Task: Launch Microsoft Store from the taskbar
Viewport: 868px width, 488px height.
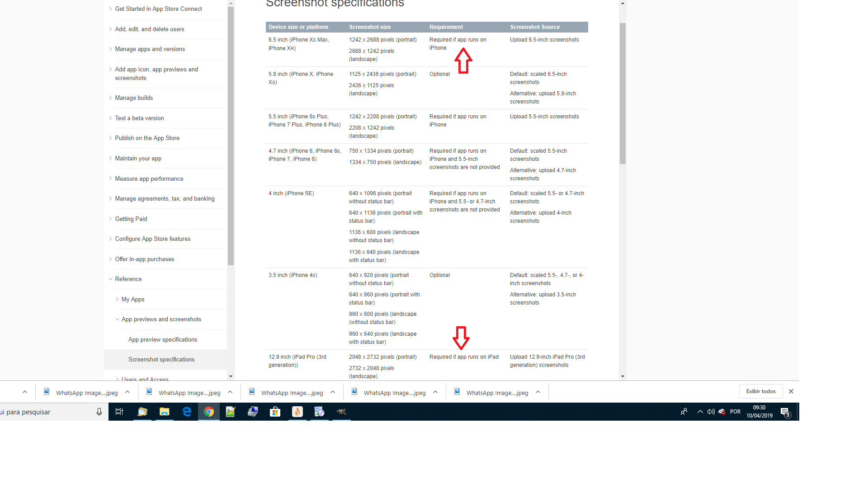Action: (x=275, y=412)
